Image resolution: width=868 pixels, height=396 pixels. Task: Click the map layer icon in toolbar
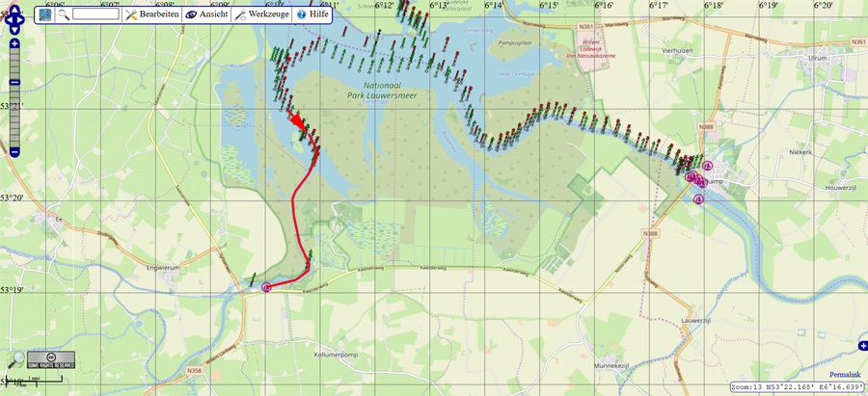pos(46,14)
